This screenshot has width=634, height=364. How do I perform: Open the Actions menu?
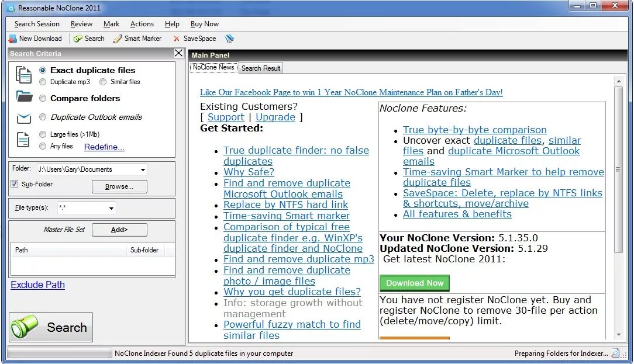click(142, 24)
